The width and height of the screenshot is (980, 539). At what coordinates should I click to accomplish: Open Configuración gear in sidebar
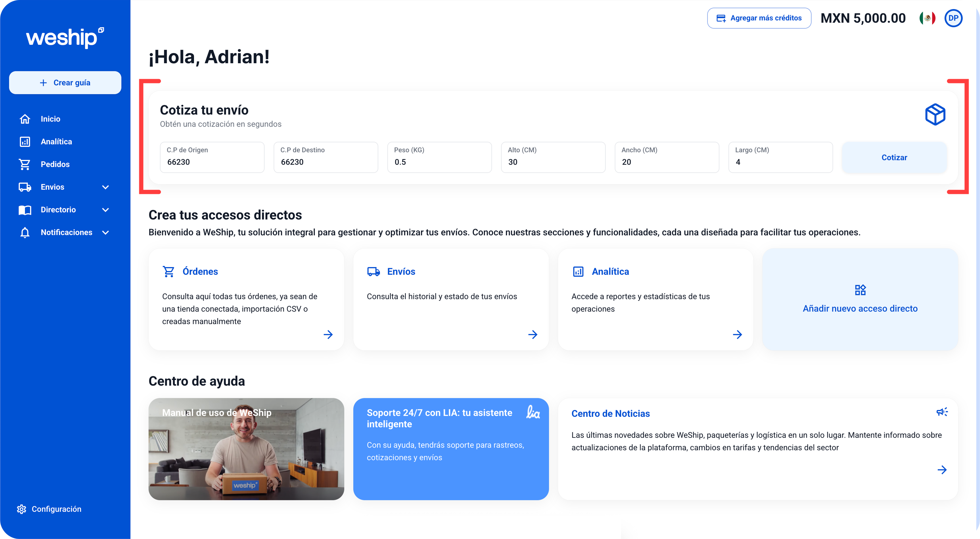click(x=22, y=509)
